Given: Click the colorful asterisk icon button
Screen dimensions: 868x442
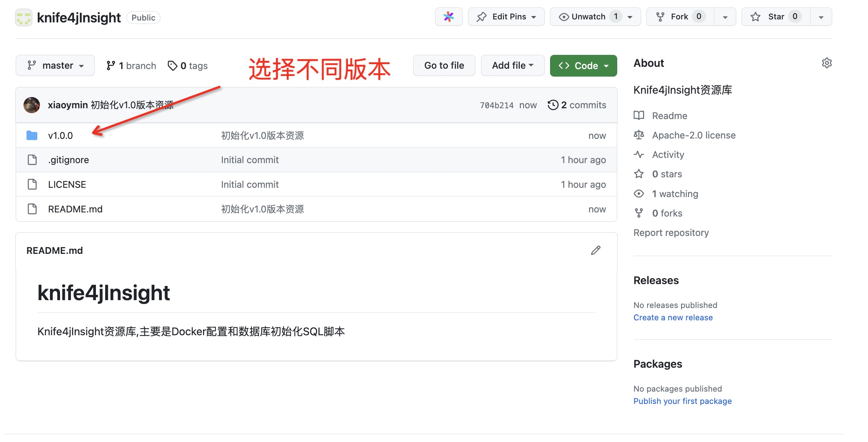Looking at the screenshot, I should (x=449, y=17).
